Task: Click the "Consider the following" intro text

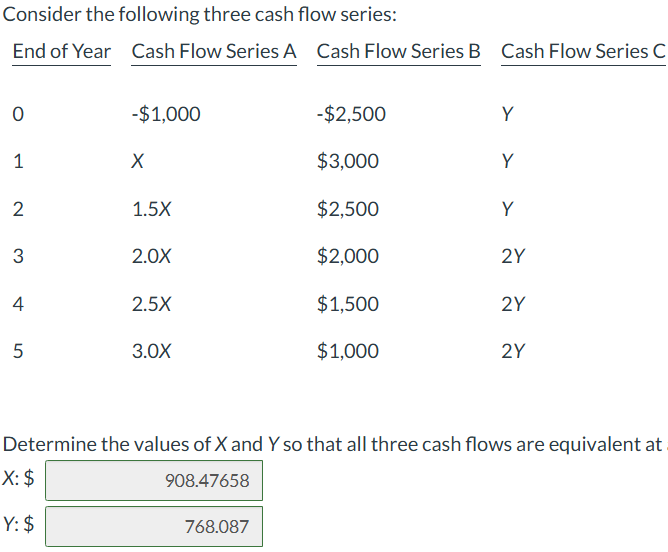Action: coord(199,14)
